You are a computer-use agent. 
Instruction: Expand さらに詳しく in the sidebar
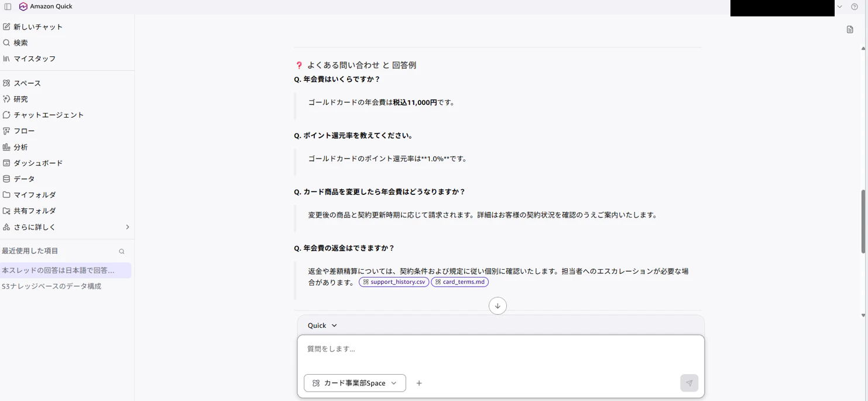(66, 227)
